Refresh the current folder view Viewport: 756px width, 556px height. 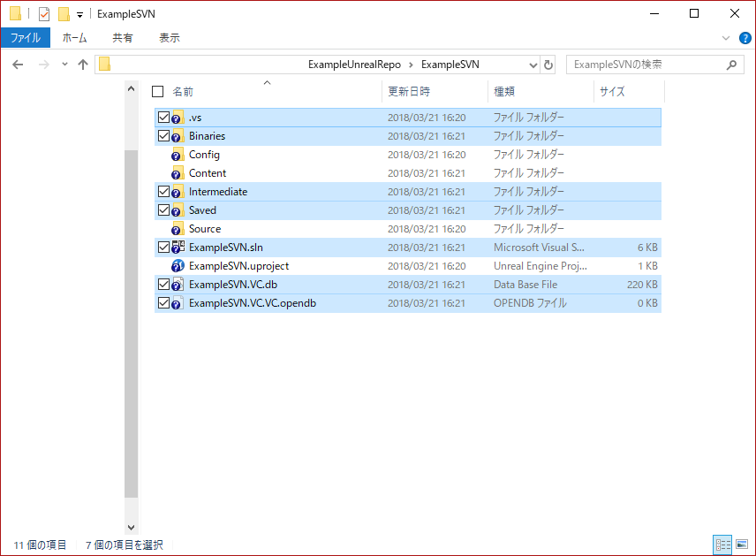(x=548, y=65)
